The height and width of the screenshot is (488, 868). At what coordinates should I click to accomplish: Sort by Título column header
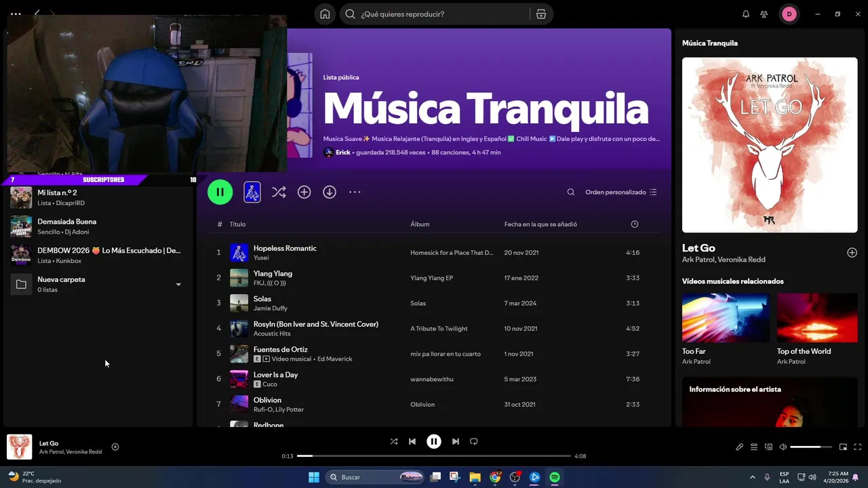coord(237,224)
